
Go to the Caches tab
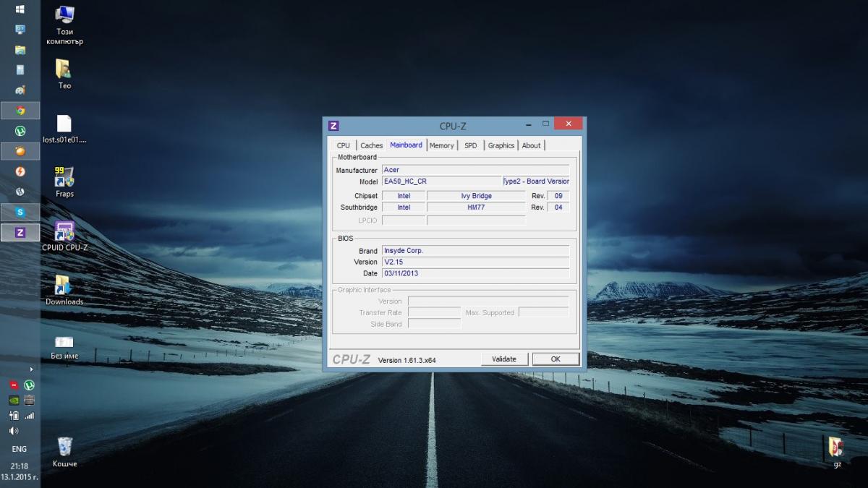[371, 145]
